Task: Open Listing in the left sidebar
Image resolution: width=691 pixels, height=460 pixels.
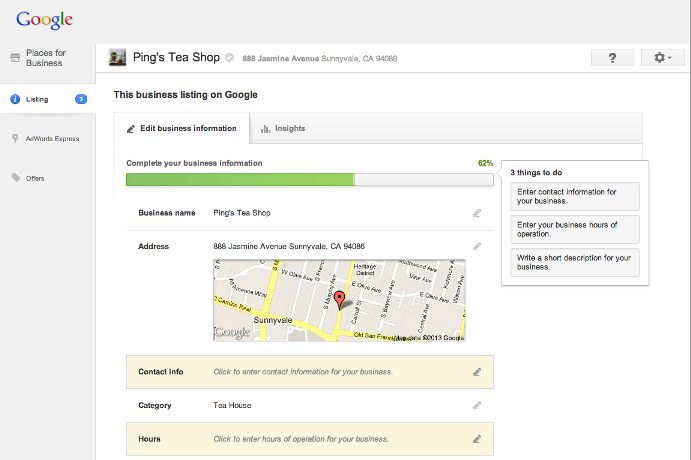Action: point(36,99)
